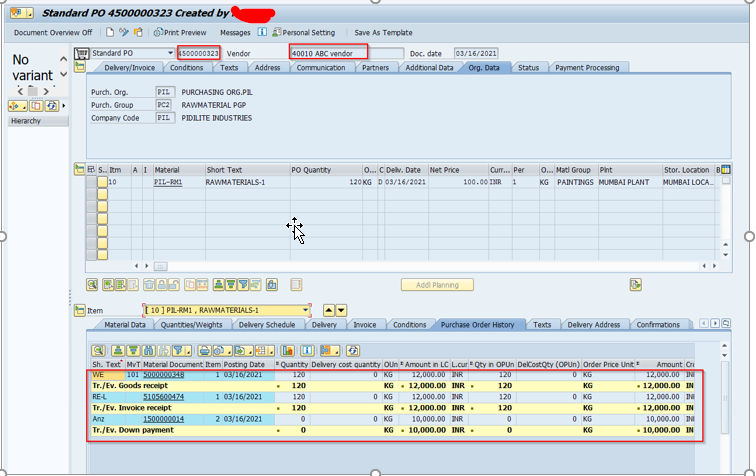Click sort descending in item overview toolbar
756x476 pixels.
231,285
